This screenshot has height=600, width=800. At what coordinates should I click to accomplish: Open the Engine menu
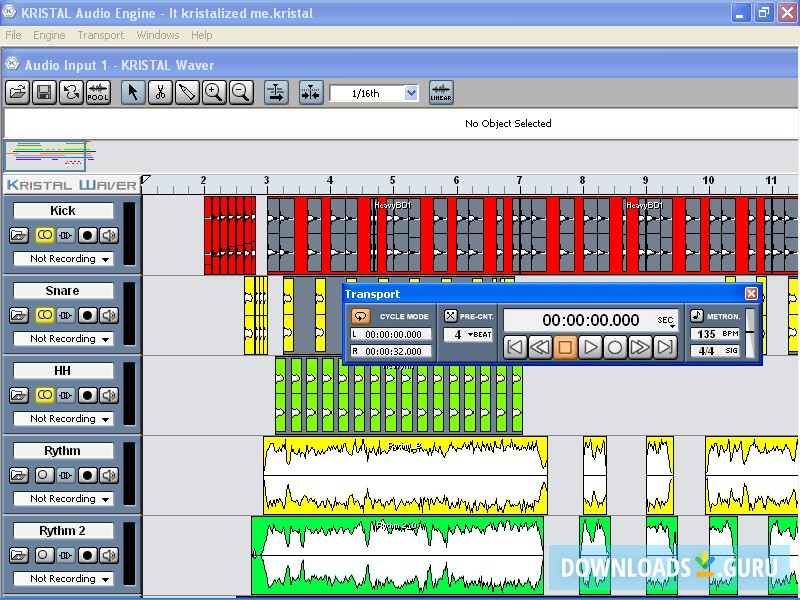[x=49, y=35]
